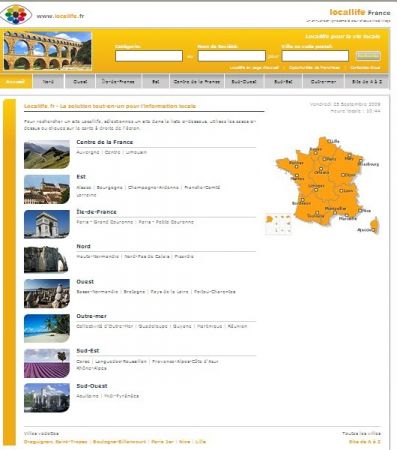
Task: Click the Lille marker on the map
Action: click(329, 141)
